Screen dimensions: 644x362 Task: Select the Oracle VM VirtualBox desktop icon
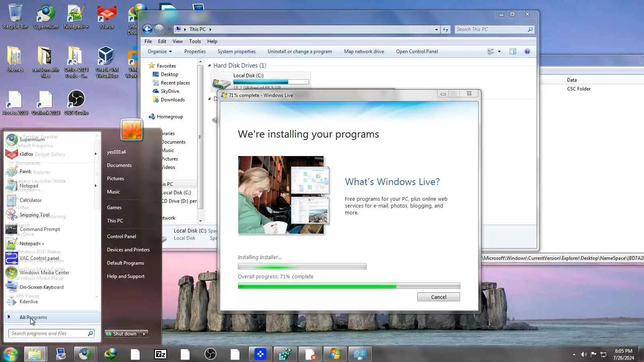click(x=107, y=61)
